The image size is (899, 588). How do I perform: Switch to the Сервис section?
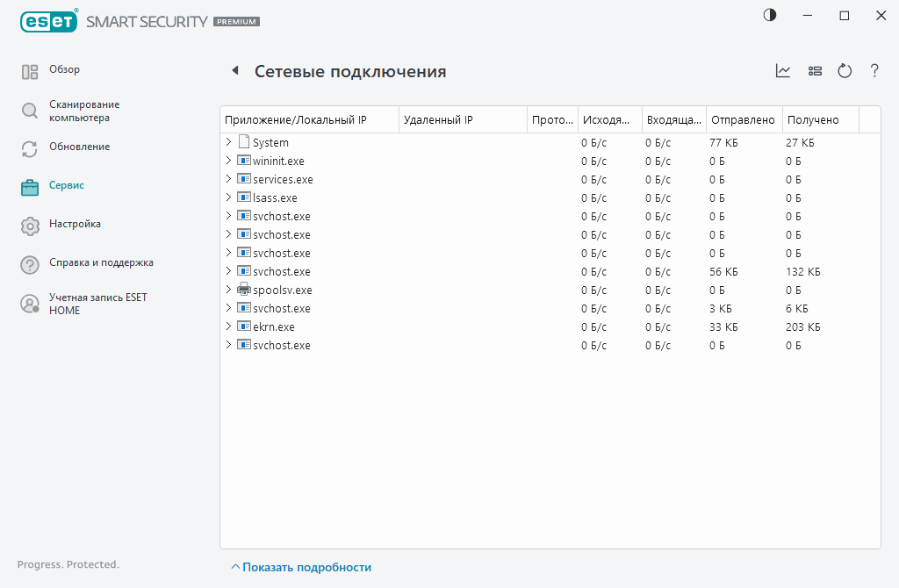tap(64, 185)
